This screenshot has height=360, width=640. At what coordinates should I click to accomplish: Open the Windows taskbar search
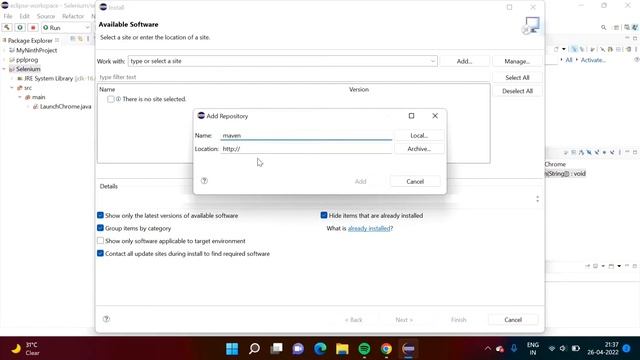254,349
